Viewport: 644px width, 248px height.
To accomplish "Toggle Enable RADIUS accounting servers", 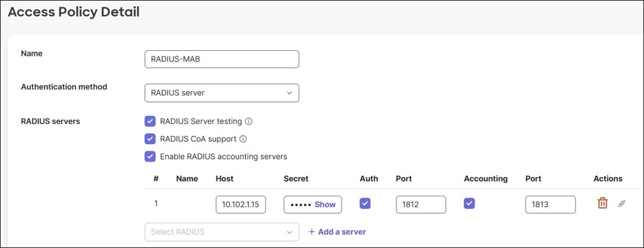I will tap(150, 157).
